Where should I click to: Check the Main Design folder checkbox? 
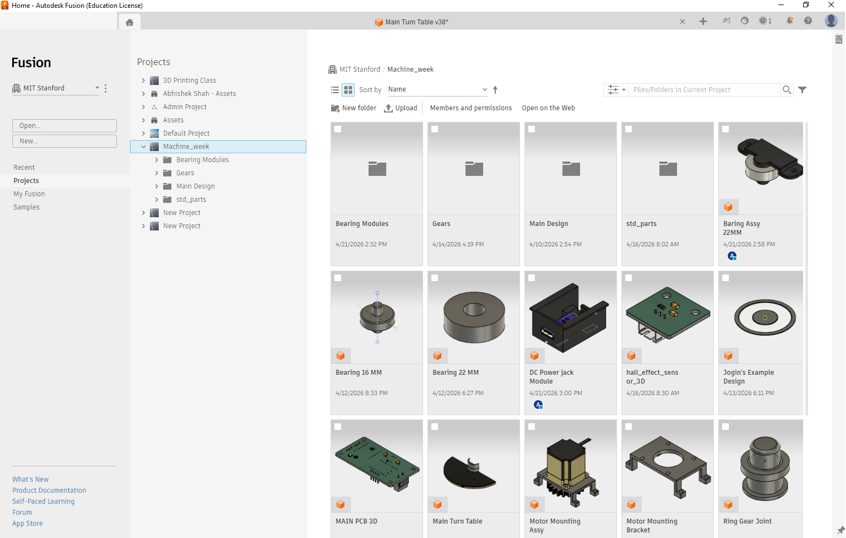pyautogui.click(x=531, y=129)
